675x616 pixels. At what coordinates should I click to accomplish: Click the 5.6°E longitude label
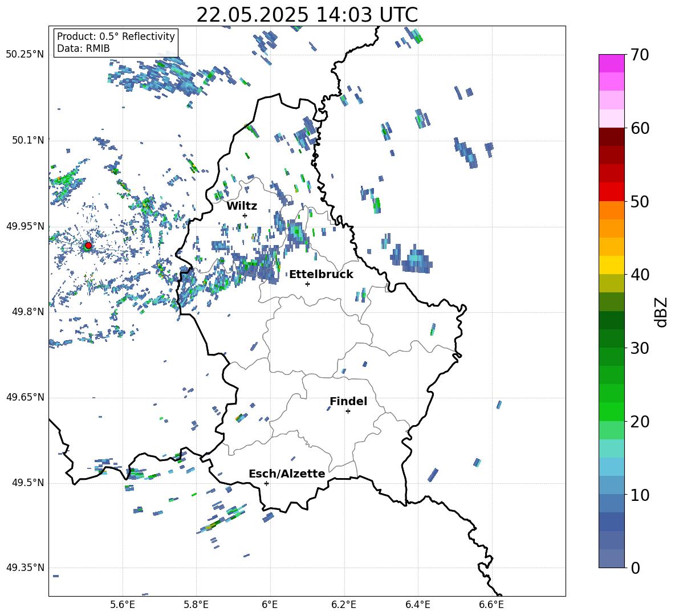(x=123, y=605)
